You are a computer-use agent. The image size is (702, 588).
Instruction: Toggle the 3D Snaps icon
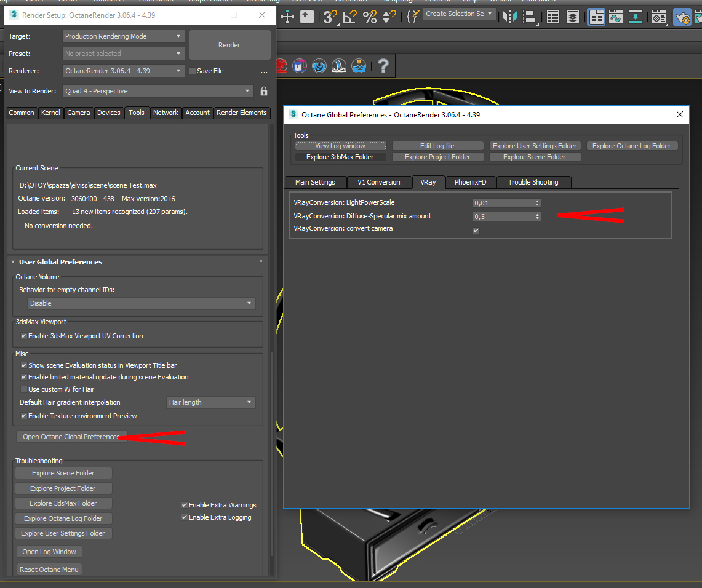click(x=330, y=17)
